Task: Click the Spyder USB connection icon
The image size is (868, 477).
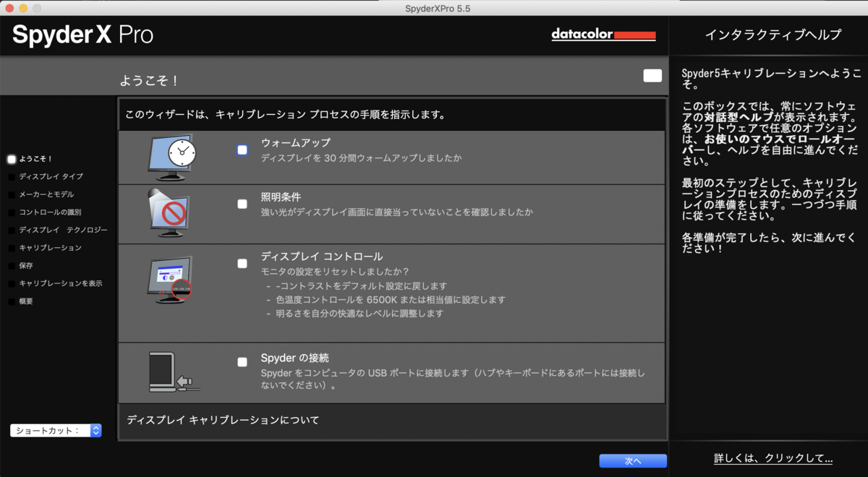Action: tap(174, 372)
